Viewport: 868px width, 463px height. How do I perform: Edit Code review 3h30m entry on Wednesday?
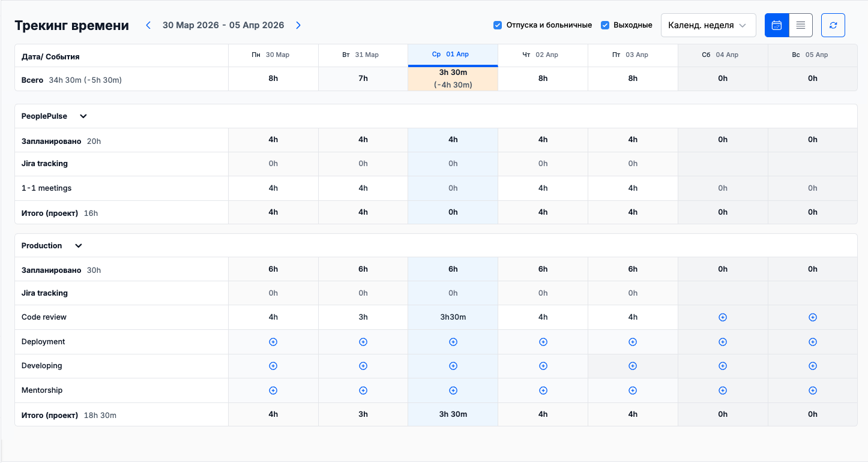pyautogui.click(x=453, y=317)
